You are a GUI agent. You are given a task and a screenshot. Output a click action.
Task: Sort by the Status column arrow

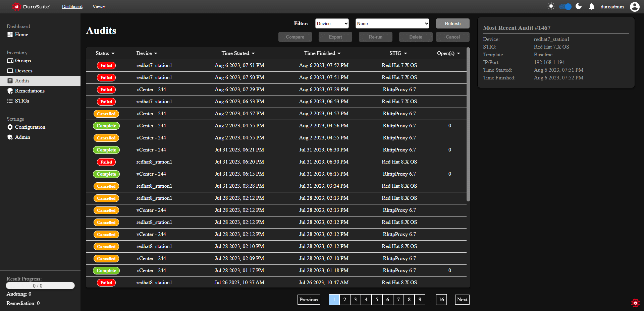113,54
